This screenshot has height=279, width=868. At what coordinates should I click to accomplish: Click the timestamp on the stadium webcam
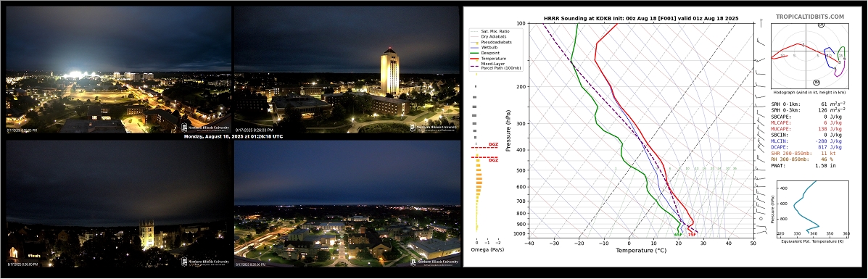tap(22, 130)
